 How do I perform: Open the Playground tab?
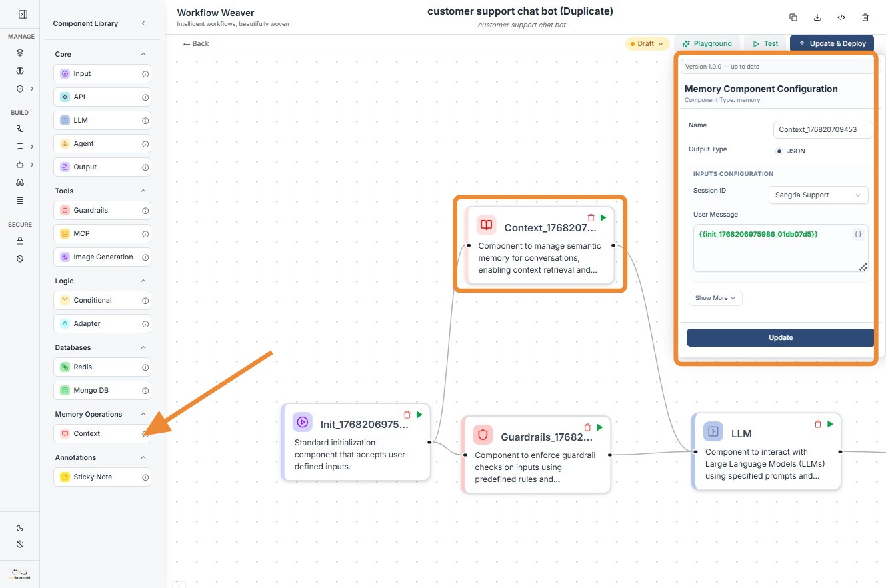point(707,44)
